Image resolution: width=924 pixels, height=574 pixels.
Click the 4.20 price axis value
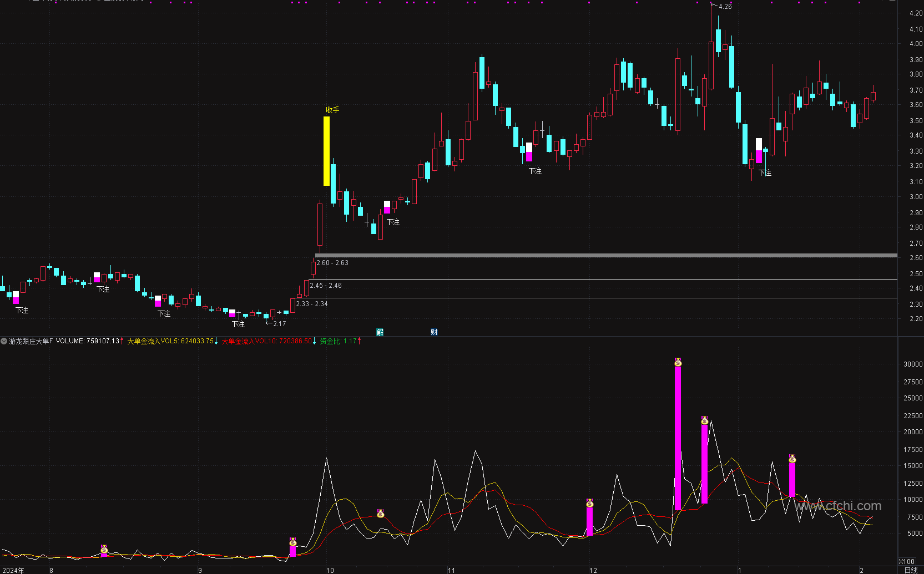[x=916, y=13]
